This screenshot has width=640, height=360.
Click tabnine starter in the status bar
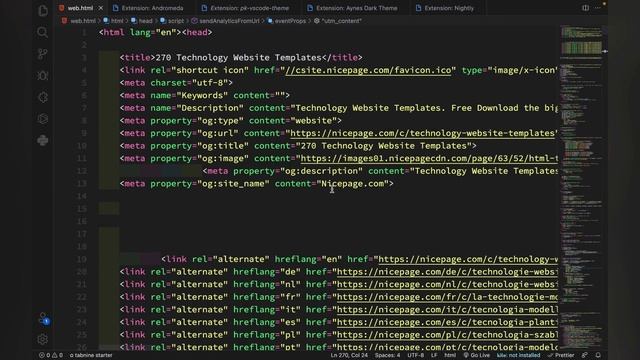91,355
